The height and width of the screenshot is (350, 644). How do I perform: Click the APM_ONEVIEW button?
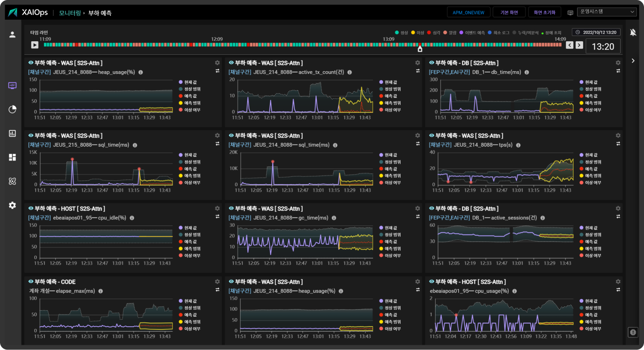468,13
